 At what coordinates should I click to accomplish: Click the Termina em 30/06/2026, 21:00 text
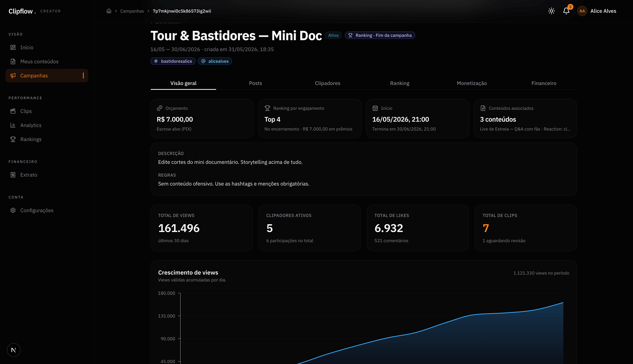[404, 129]
